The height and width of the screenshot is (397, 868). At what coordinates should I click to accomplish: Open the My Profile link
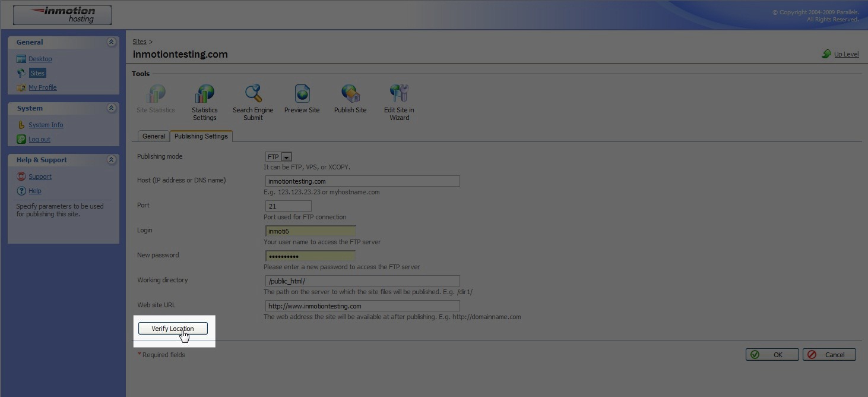click(x=43, y=87)
